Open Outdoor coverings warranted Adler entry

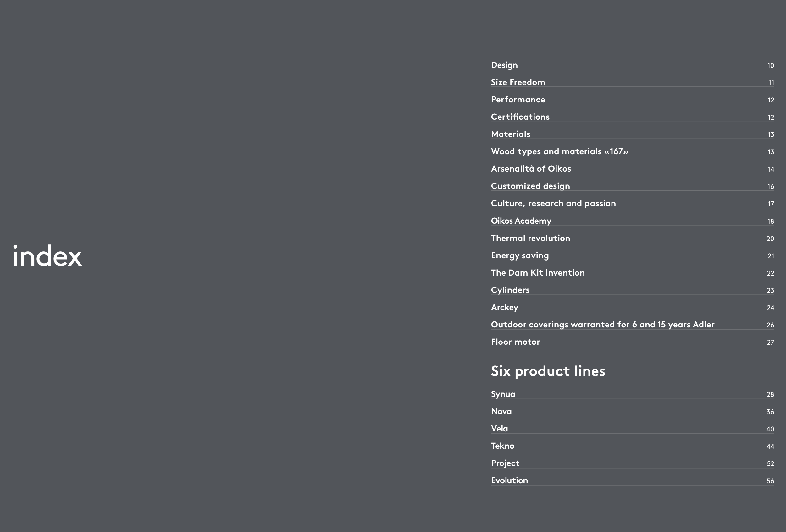click(x=602, y=325)
